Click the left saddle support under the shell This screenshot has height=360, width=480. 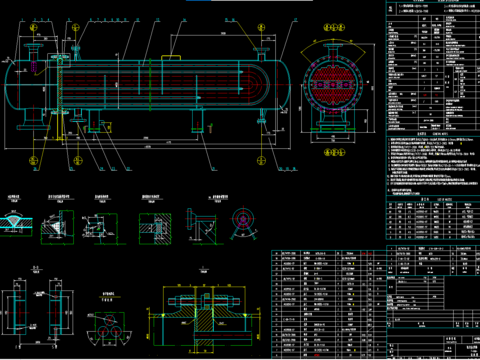pyautogui.click(x=94, y=121)
